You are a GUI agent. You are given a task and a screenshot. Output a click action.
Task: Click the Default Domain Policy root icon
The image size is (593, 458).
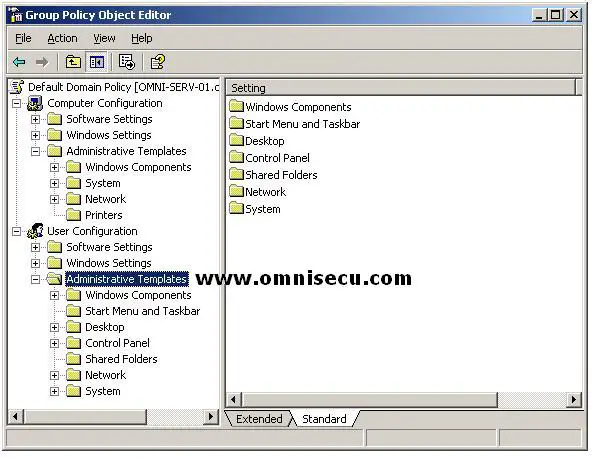point(17,87)
